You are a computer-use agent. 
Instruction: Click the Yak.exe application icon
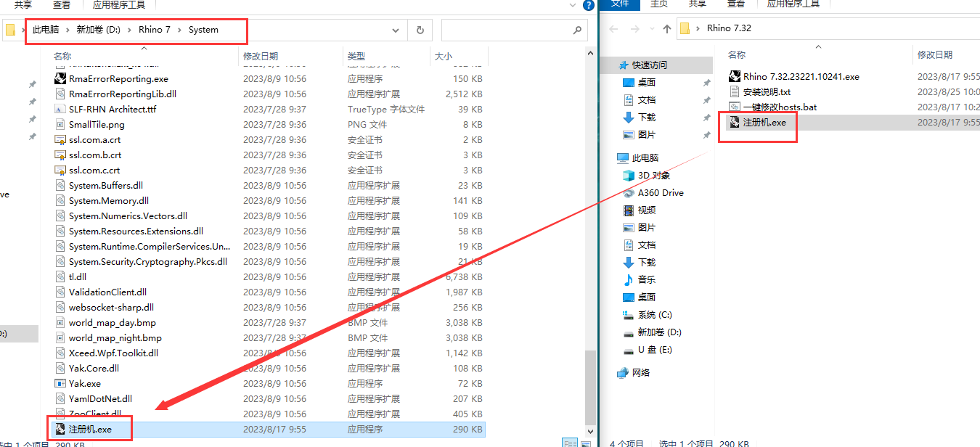point(60,383)
